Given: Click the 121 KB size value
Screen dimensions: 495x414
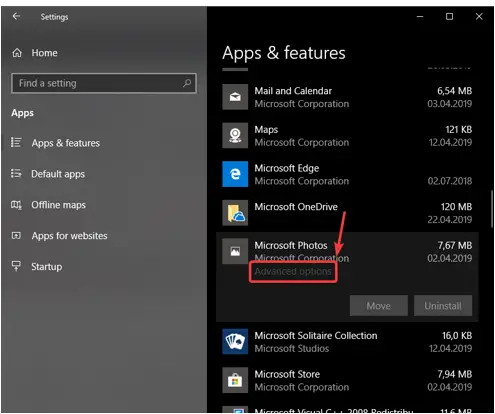Looking at the screenshot, I should [459, 129].
